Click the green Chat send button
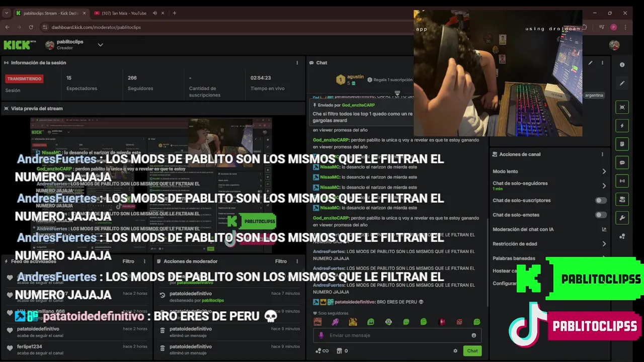 coord(472,351)
